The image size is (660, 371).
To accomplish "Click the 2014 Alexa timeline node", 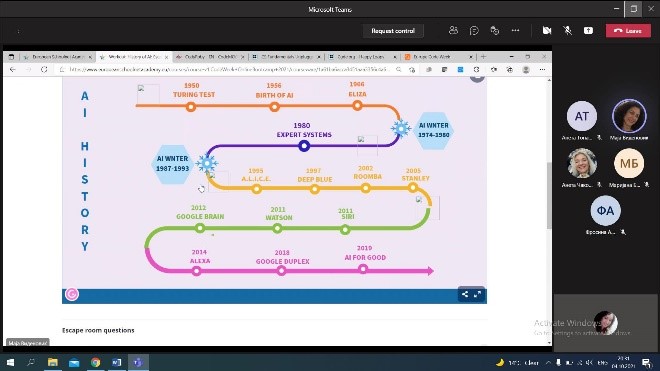I will click(x=197, y=271).
